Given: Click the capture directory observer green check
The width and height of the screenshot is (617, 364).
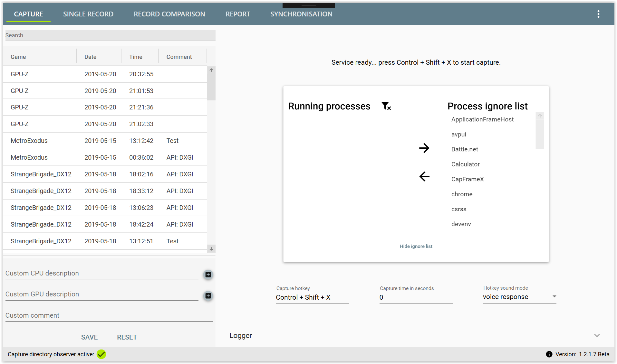Looking at the screenshot, I should pyautogui.click(x=101, y=354).
